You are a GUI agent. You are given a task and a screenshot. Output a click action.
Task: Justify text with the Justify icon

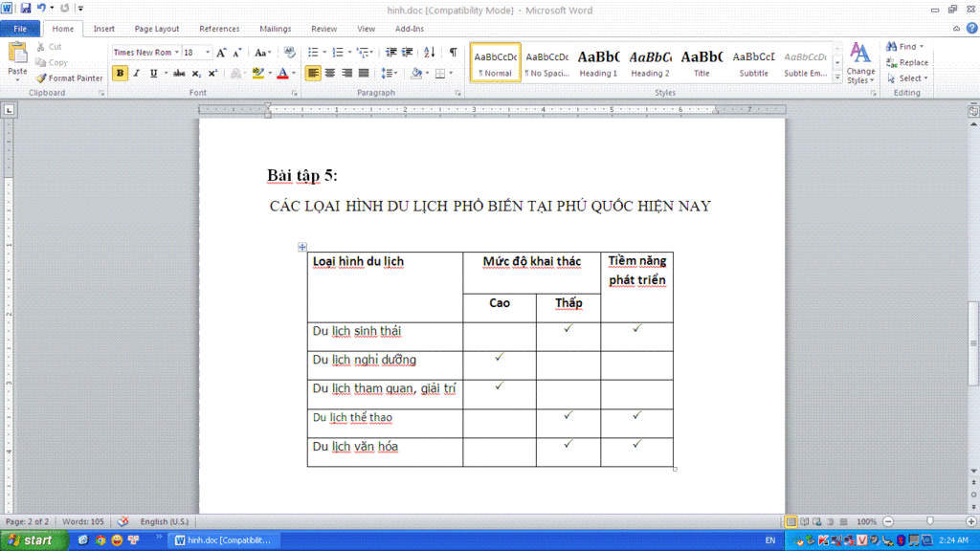tap(364, 74)
